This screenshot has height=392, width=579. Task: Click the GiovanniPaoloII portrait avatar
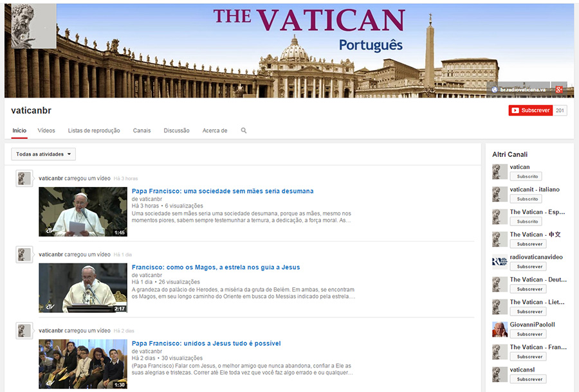point(500,329)
